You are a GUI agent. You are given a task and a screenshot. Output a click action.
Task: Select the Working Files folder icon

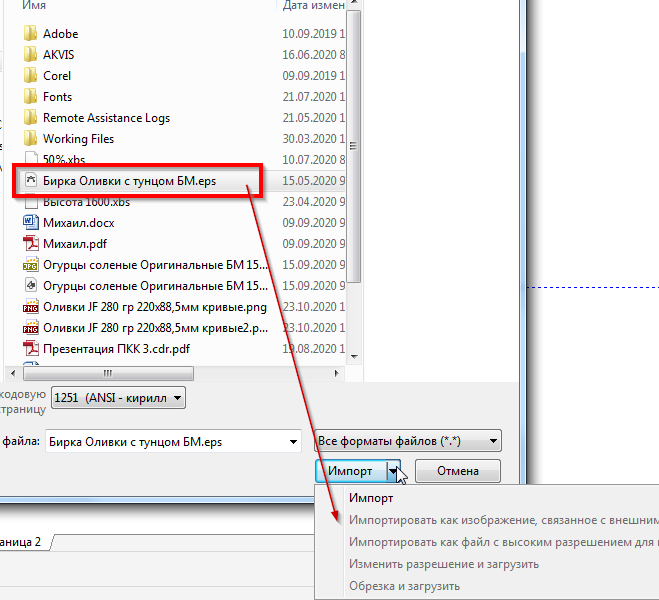coord(30,138)
